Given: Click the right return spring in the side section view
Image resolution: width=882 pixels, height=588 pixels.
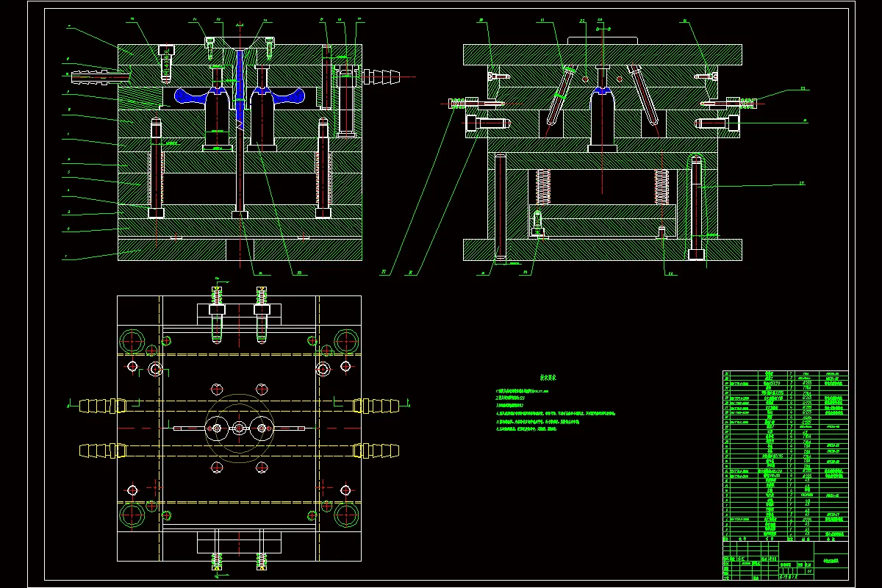Looking at the screenshot, I should [661, 187].
